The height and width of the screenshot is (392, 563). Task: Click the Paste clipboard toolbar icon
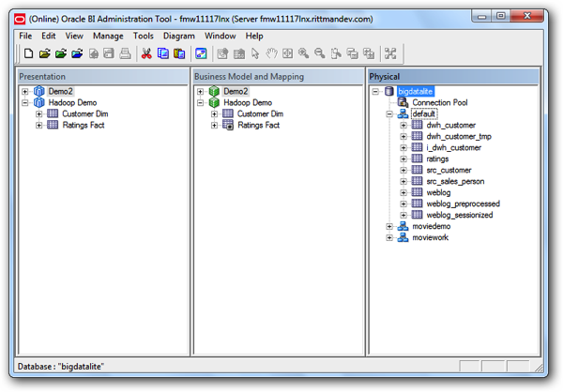(179, 53)
